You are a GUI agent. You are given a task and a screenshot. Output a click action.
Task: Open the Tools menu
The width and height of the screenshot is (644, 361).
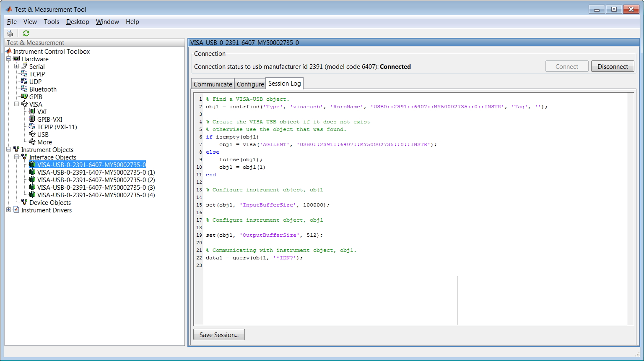(x=52, y=22)
